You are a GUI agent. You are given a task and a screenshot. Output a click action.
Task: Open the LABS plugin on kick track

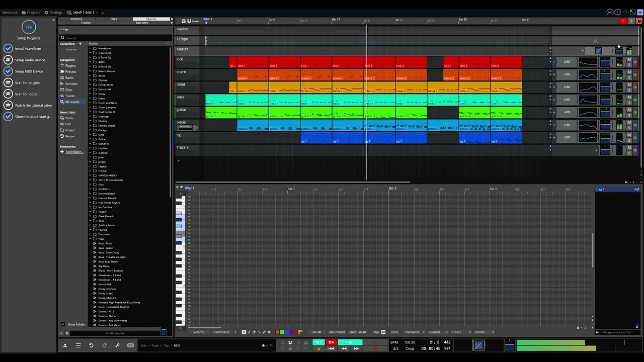coord(567,62)
